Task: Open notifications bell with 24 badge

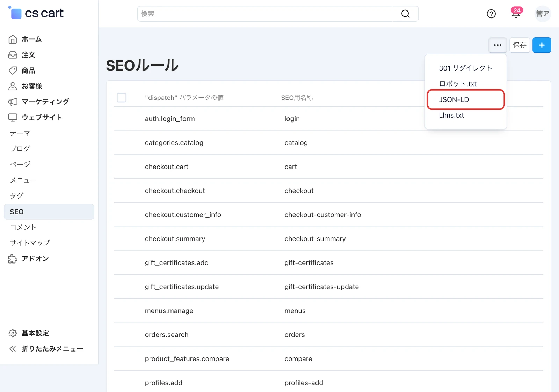Action: point(516,13)
